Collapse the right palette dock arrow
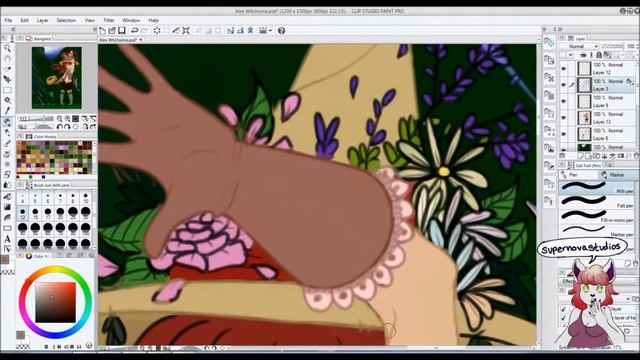This screenshot has height=360, width=640. [x=560, y=29]
